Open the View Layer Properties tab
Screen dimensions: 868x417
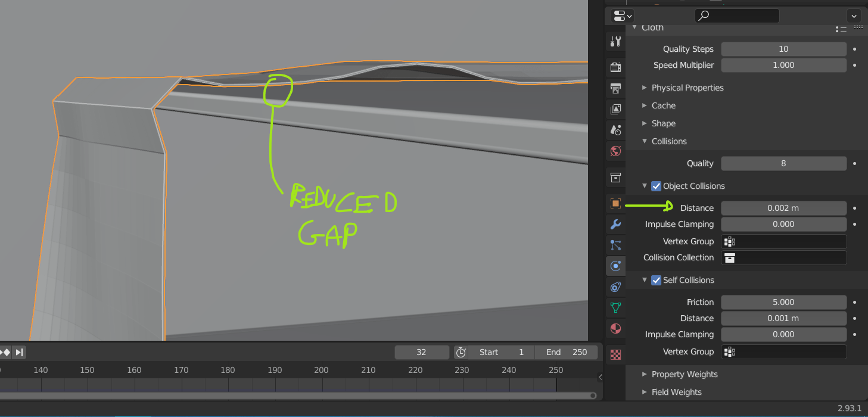[615, 108]
